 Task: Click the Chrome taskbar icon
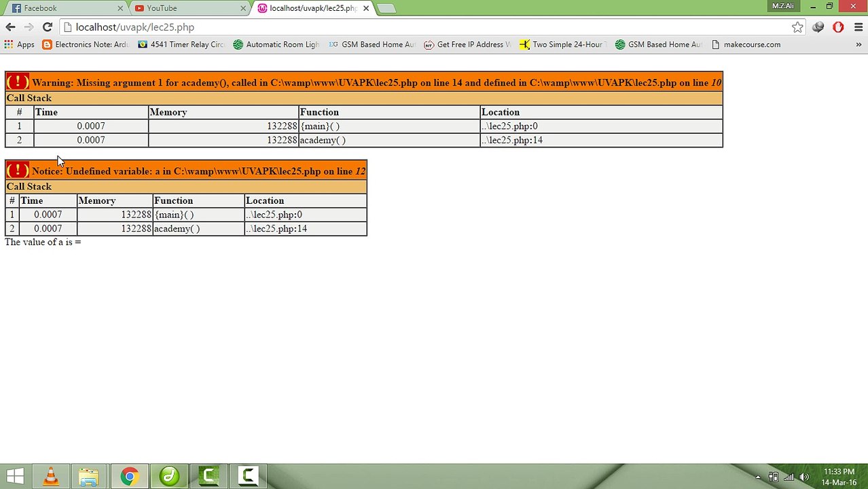[x=129, y=476]
